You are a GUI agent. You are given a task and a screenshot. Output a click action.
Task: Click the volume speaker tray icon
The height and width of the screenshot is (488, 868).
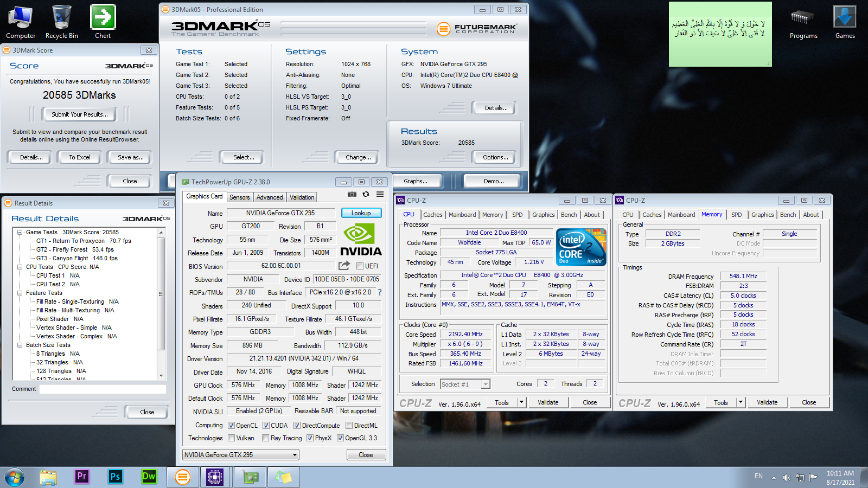787,478
